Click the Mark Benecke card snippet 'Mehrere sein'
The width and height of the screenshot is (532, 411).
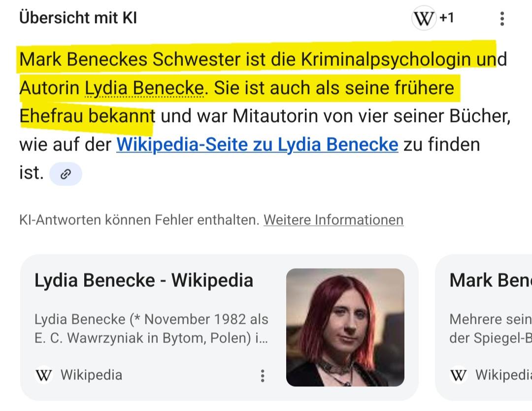[491, 319]
